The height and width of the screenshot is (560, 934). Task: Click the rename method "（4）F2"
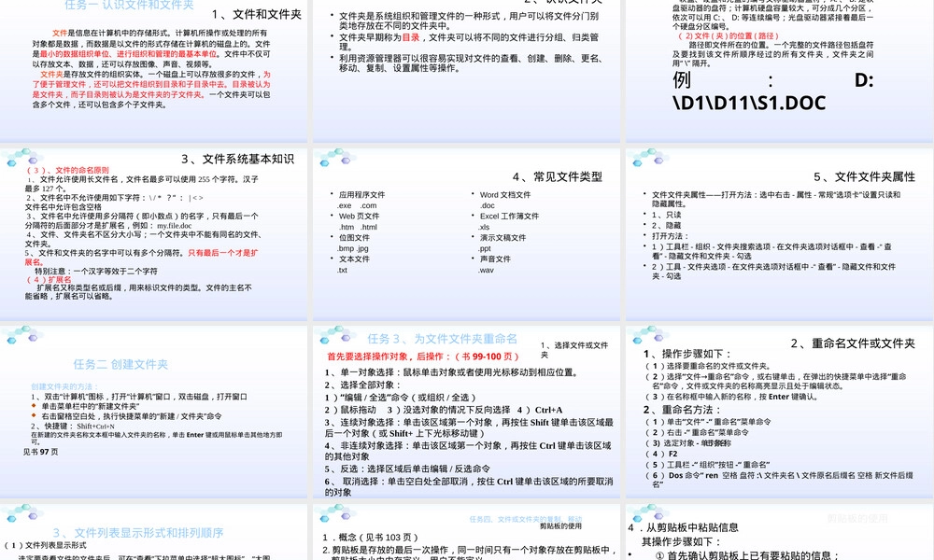click(661, 454)
